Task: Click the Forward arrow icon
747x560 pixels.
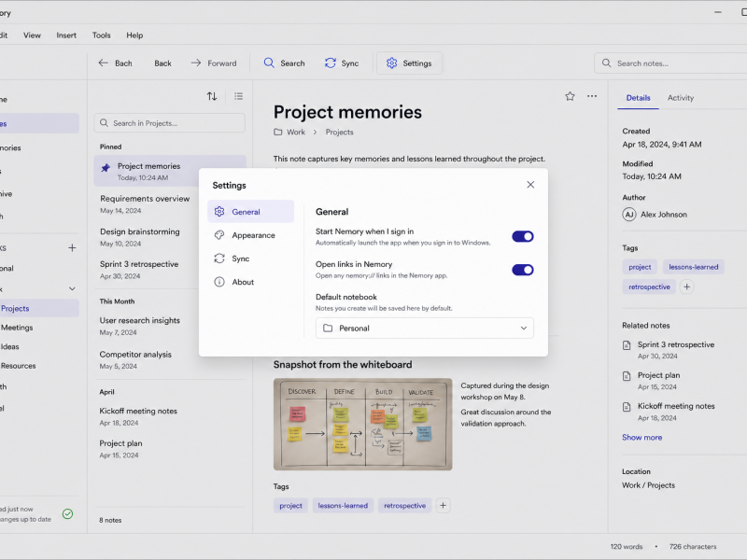Action: [x=196, y=63]
